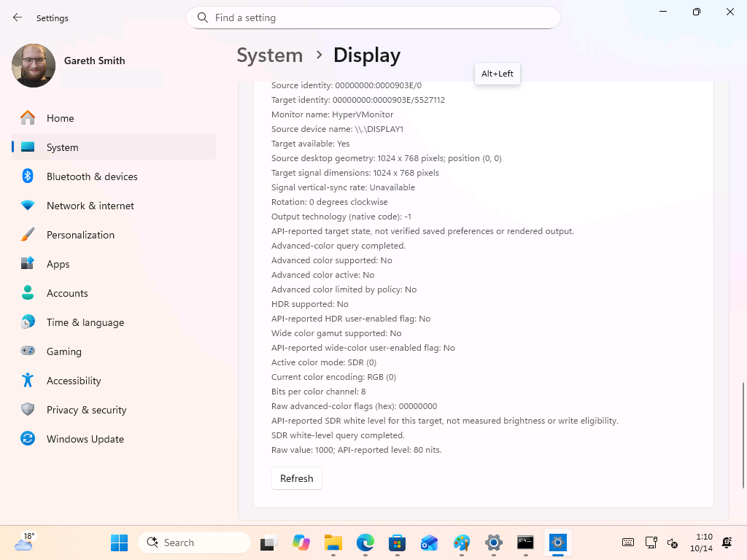This screenshot has height=560, width=747.
Task: Click the back arrow icon in Settings
Action: click(x=18, y=17)
